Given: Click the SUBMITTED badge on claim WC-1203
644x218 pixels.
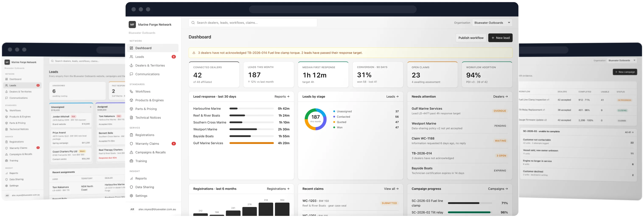Looking at the screenshot, I should [x=389, y=203].
